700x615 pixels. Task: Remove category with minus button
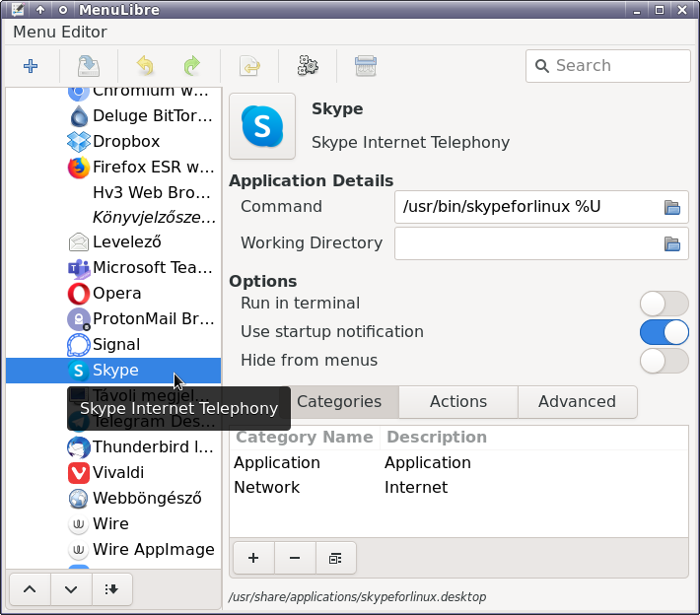pyautogui.click(x=295, y=558)
